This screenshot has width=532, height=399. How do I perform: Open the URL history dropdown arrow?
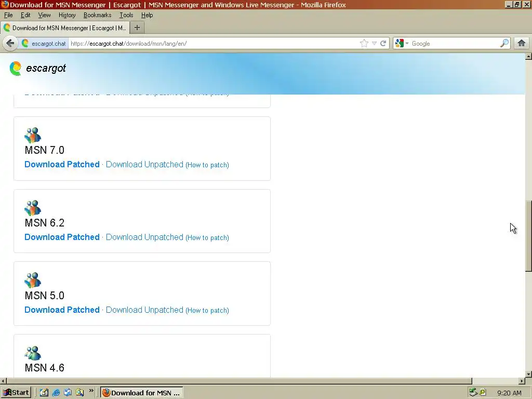(x=374, y=43)
